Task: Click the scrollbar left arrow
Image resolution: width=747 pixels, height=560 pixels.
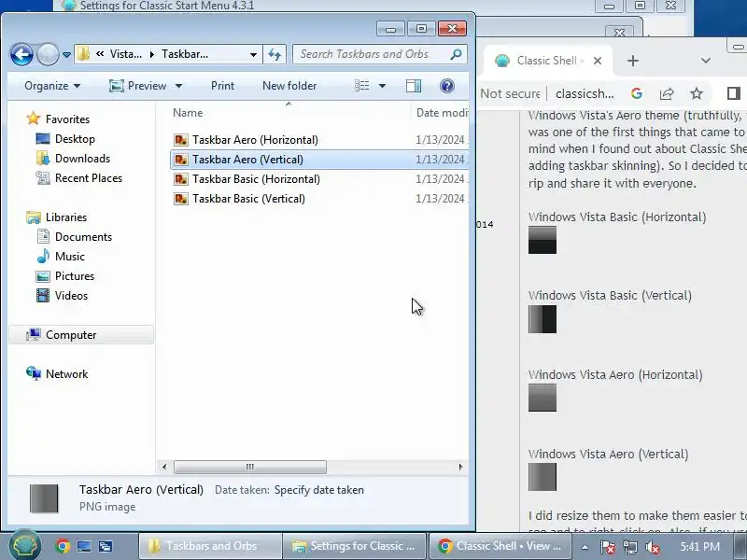Action: tap(164, 467)
